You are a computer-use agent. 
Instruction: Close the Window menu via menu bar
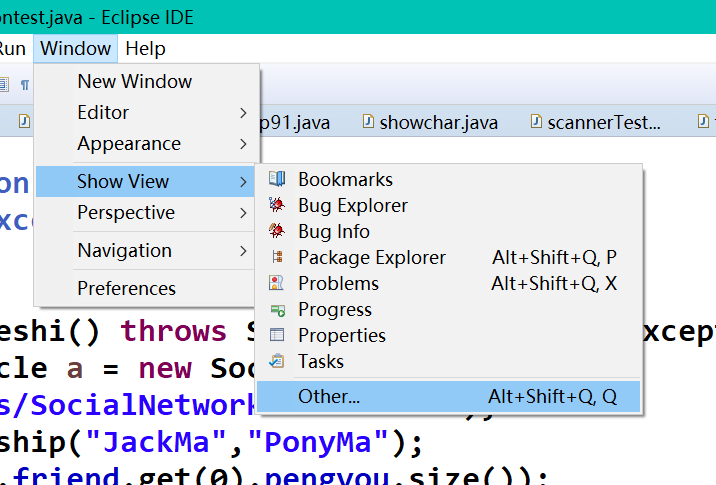(x=75, y=48)
